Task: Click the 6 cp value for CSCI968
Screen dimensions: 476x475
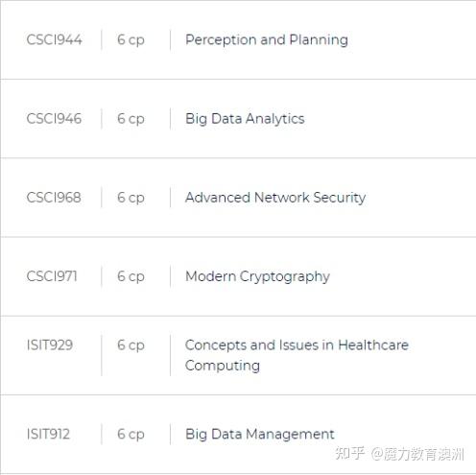Action: pyautogui.click(x=131, y=198)
